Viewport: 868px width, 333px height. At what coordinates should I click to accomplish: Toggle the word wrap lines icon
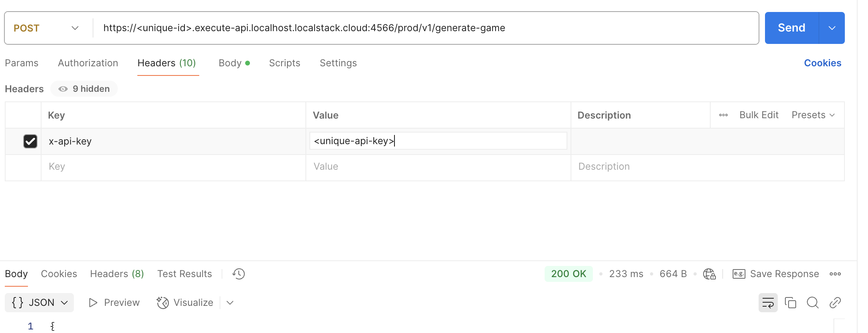pyautogui.click(x=768, y=303)
